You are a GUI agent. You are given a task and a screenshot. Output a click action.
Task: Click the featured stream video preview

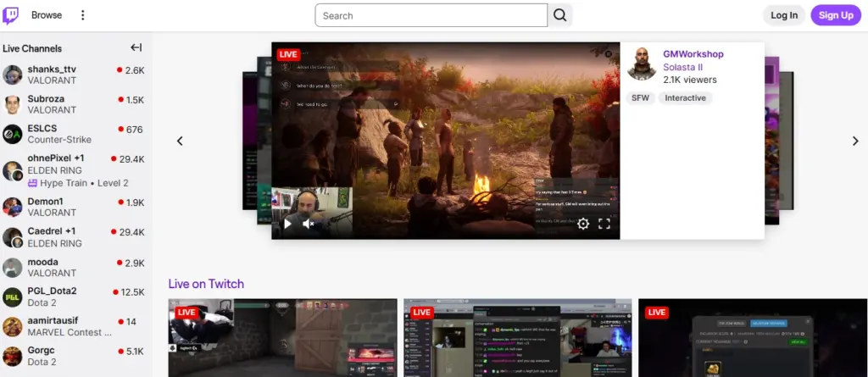pyautogui.click(x=446, y=141)
